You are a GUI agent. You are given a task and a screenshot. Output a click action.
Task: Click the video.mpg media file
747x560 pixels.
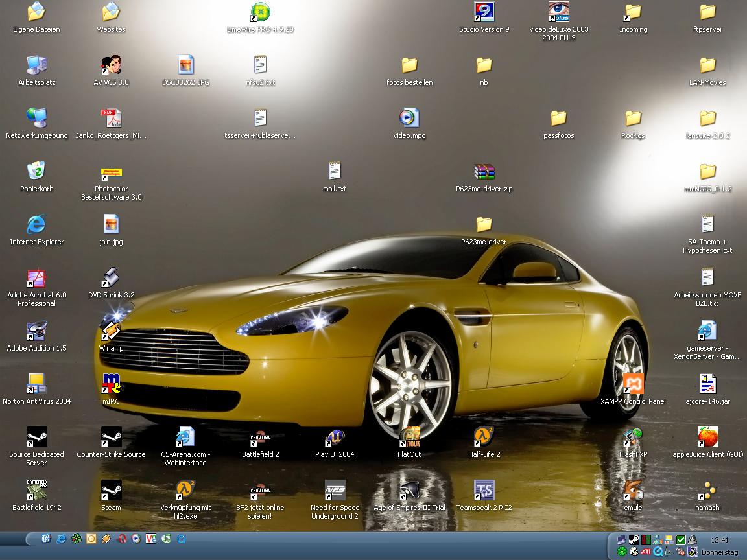pos(409,118)
